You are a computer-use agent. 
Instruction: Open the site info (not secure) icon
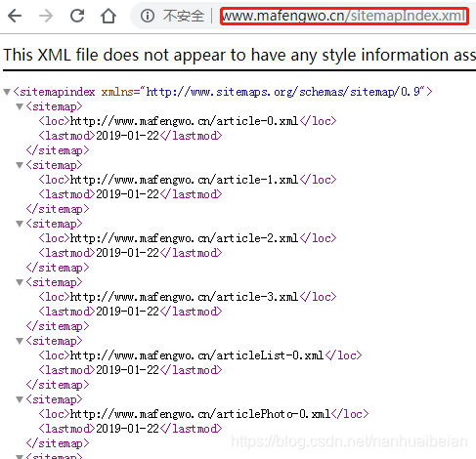(x=148, y=16)
